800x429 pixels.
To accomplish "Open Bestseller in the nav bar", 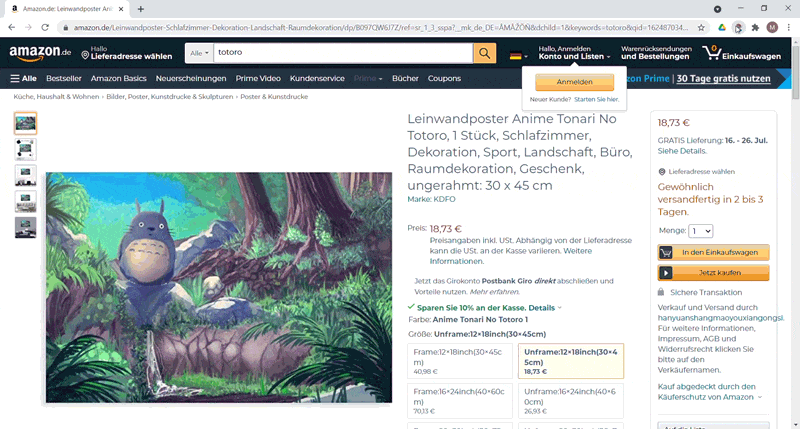I will (x=64, y=79).
